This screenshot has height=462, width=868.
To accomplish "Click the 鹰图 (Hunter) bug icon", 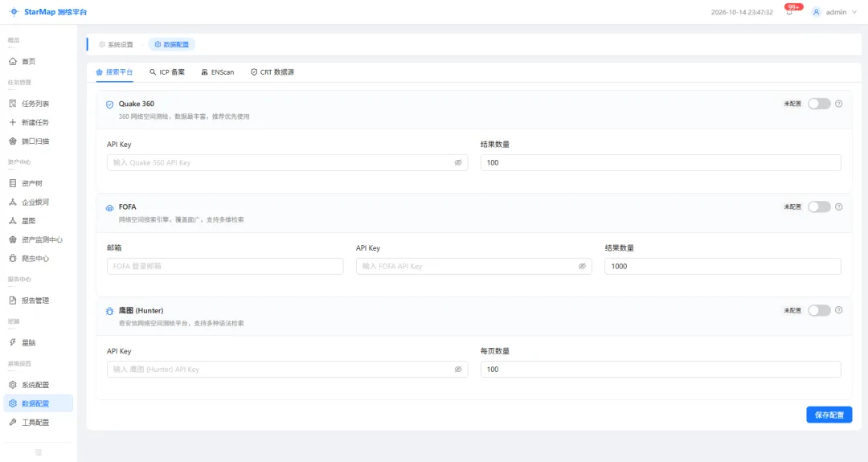I will pyautogui.click(x=109, y=312).
